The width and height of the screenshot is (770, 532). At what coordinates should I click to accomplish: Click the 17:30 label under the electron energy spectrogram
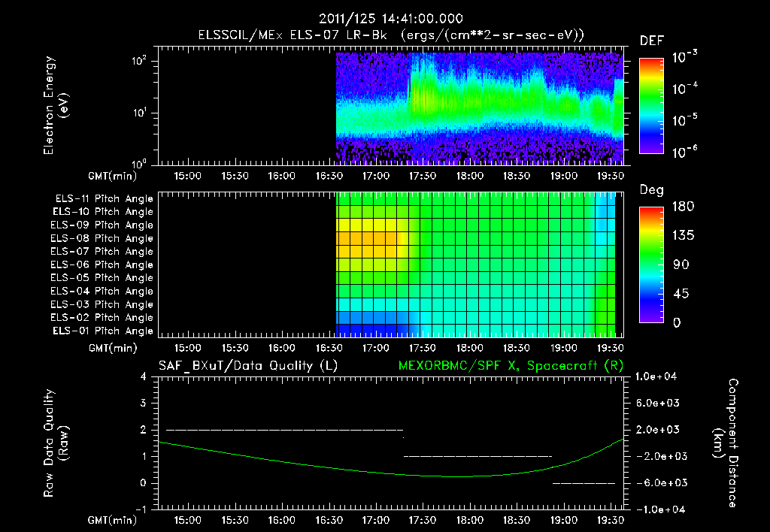[x=423, y=176]
